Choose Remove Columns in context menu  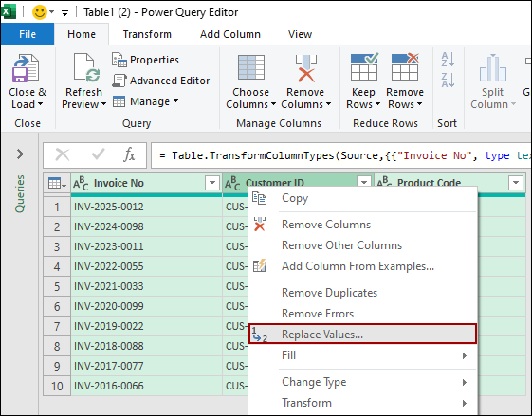click(x=362, y=225)
